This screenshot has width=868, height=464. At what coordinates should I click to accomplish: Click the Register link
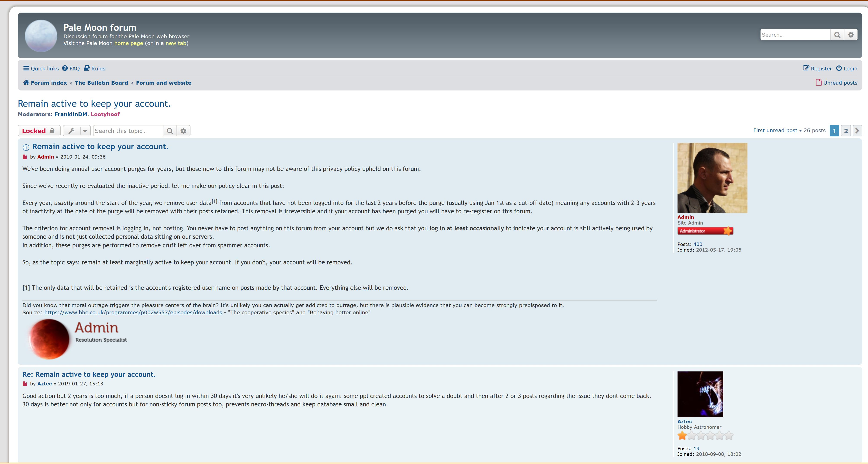coord(817,68)
